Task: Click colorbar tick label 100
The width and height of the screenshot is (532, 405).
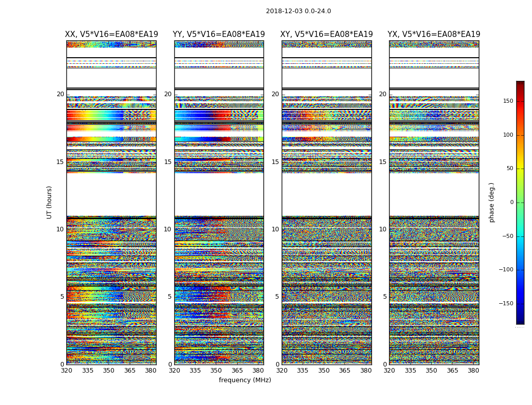Action: click(x=508, y=135)
